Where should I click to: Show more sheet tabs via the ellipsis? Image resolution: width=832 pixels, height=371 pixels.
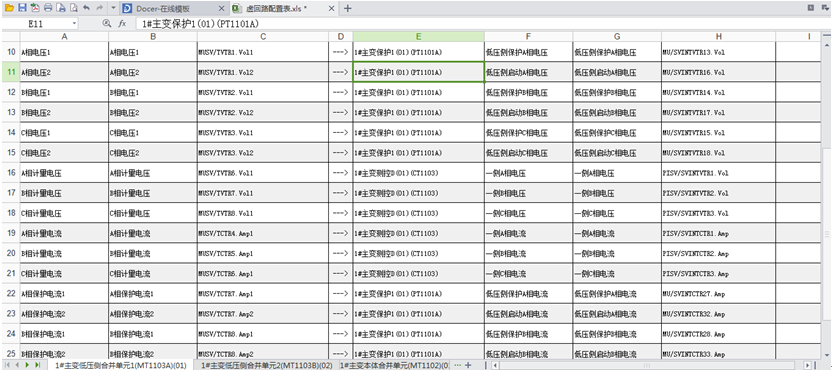click(x=458, y=365)
